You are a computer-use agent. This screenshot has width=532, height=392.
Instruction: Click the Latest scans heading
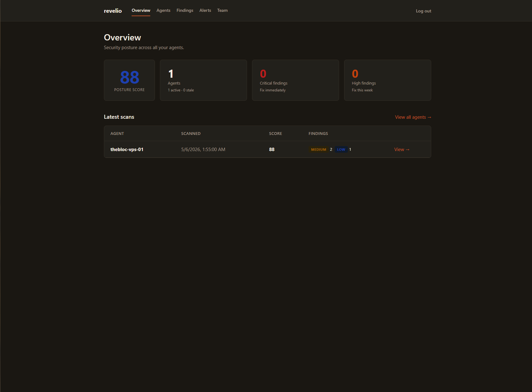119,117
